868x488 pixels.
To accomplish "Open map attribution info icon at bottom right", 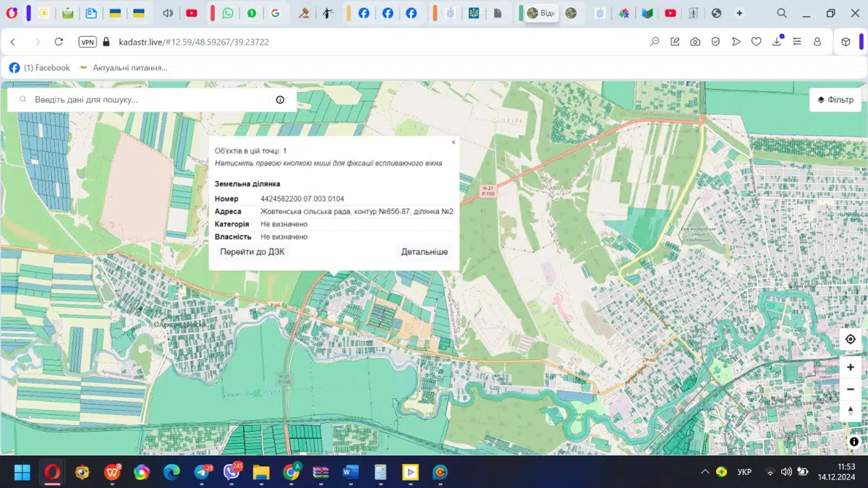I will 854,441.
